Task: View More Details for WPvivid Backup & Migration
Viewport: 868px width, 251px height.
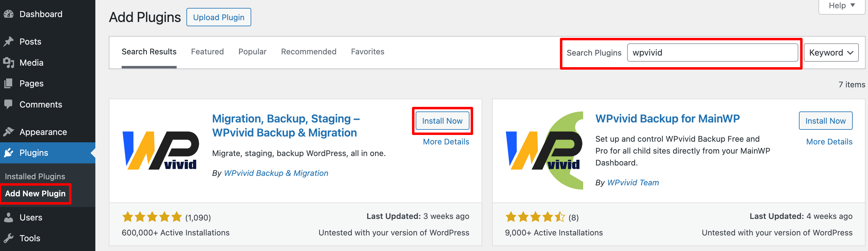Action: [446, 142]
